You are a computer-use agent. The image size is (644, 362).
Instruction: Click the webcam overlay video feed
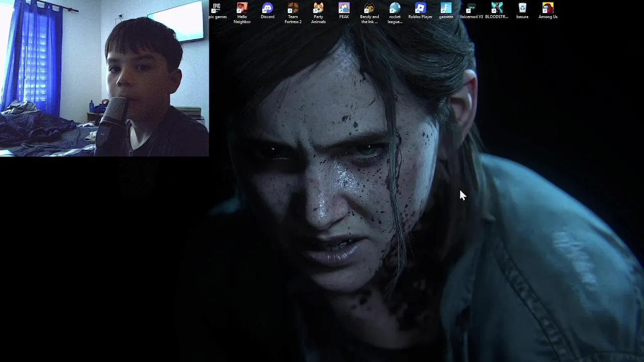(x=104, y=78)
